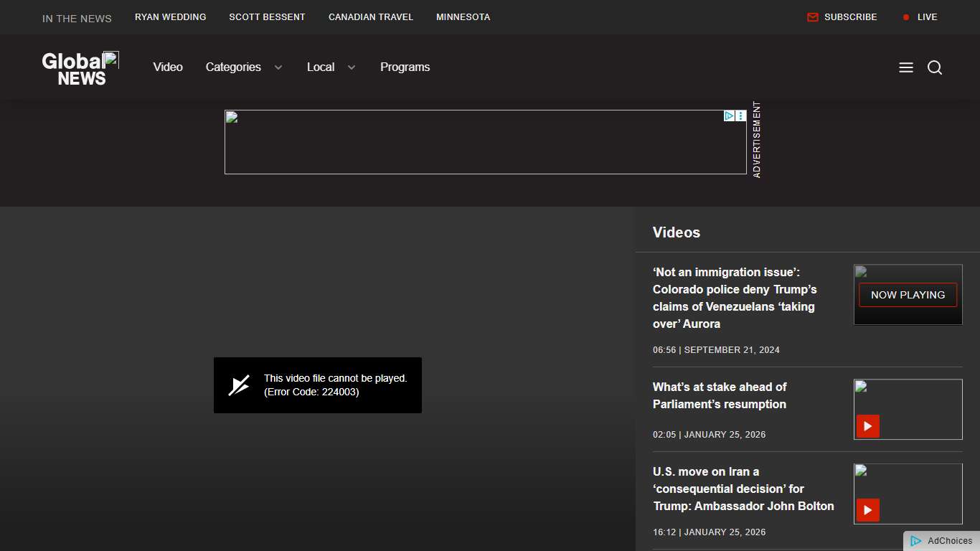Go to Canadian Travel topic
Viewport: 980px width, 551px height.
pyautogui.click(x=370, y=17)
